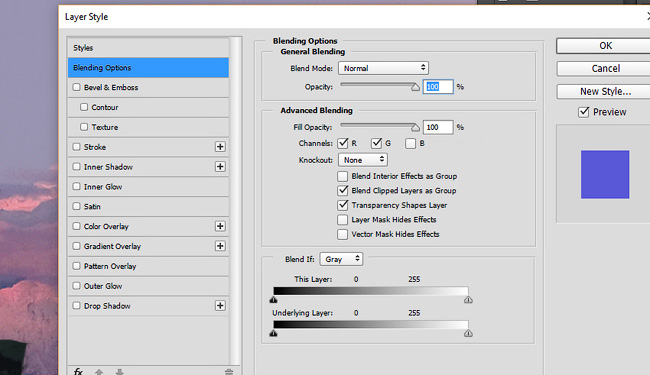Screen dimensions: 650x375
Task: Enable the Color Overlay checkbox
Action: [76, 226]
